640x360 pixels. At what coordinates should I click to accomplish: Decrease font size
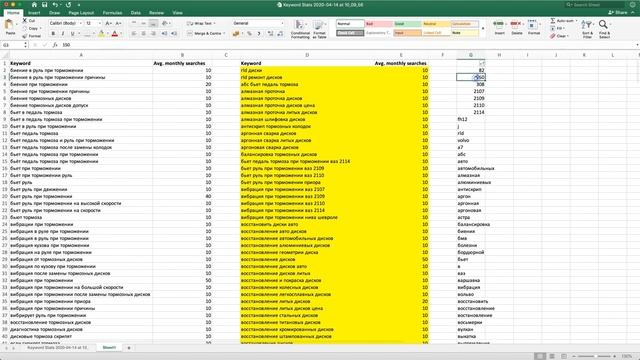point(118,24)
